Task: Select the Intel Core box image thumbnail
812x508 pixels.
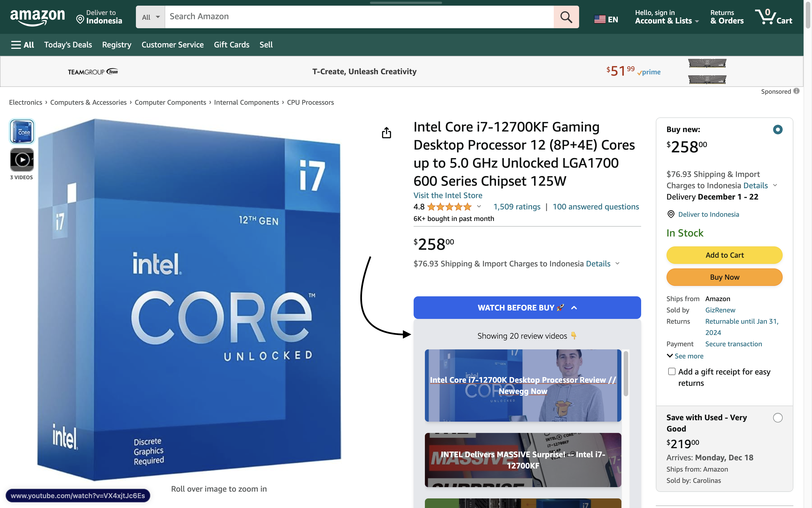Action: point(22,131)
